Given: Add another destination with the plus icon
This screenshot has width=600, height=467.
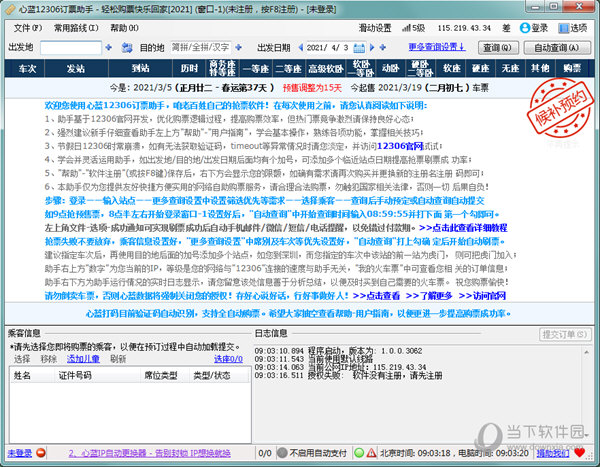Looking at the screenshot, I should (238, 47).
